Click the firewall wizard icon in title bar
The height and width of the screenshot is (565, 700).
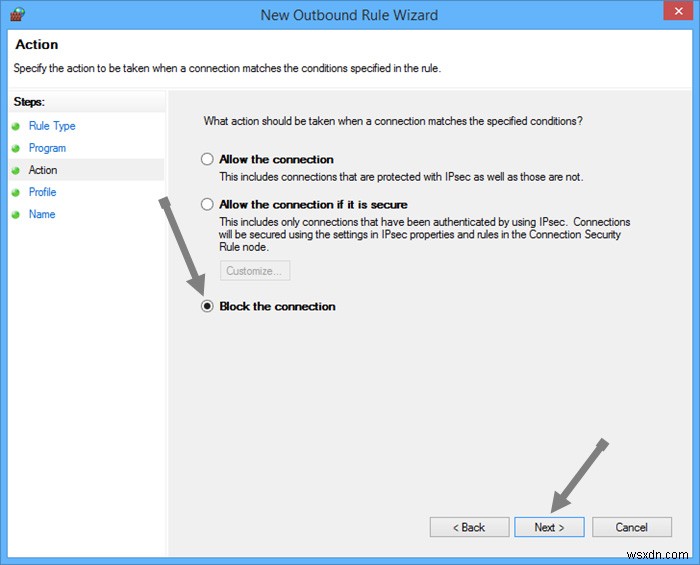pos(17,14)
